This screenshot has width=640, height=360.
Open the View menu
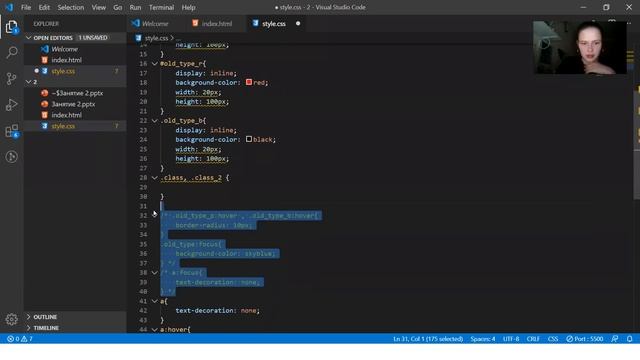coord(98,7)
